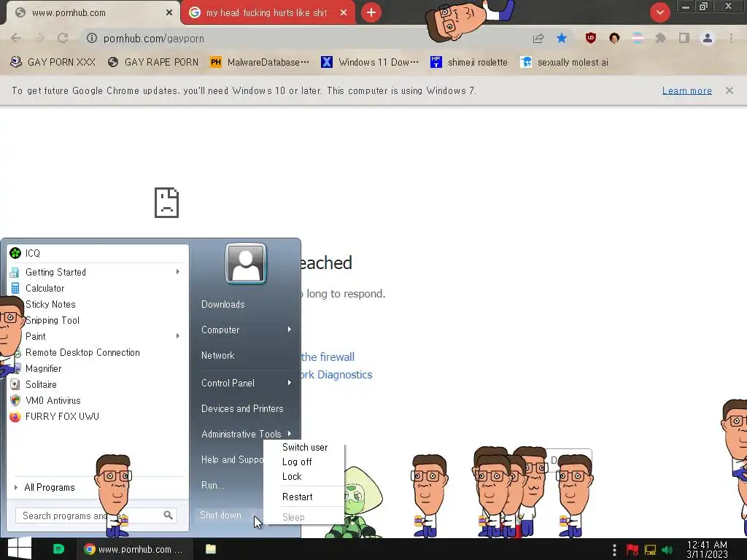Open the Chrome profile avatar button

point(708,38)
